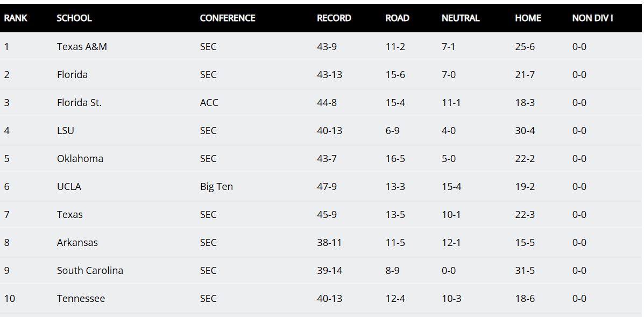Sort by the SCHOOL column header
This screenshot has width=644, height=317.
pyautogui.click(x=74, y=18)
